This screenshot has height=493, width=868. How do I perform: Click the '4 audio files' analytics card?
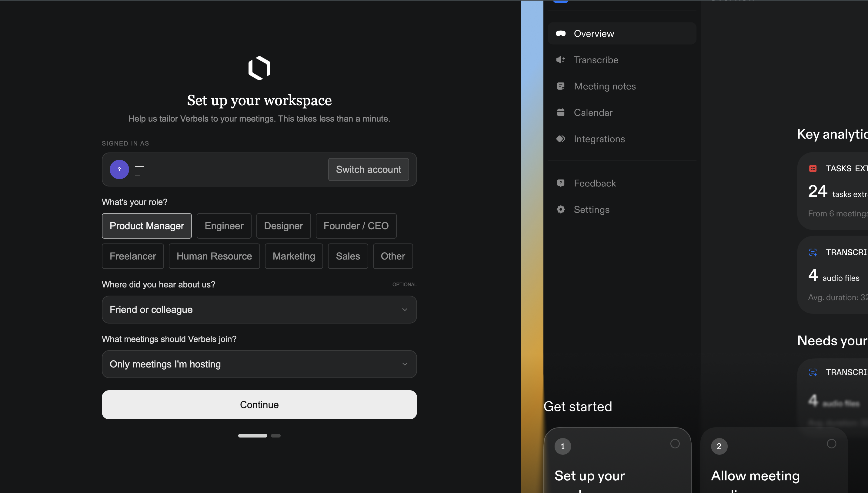833,275
